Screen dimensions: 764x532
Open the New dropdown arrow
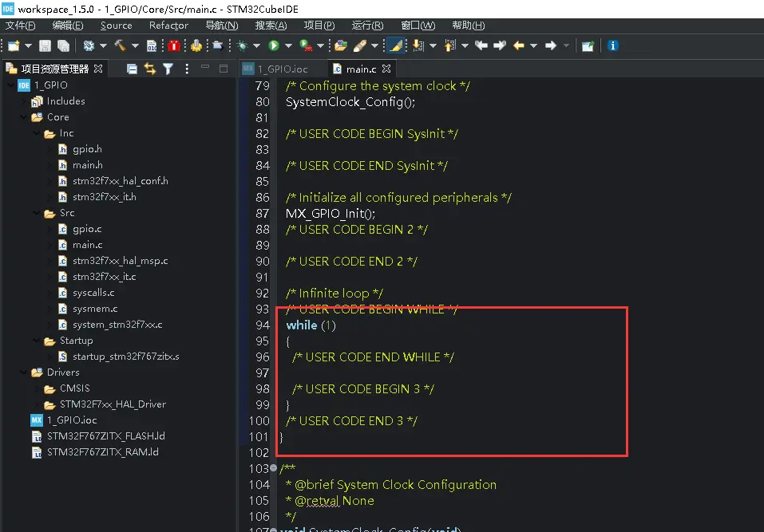28,45
